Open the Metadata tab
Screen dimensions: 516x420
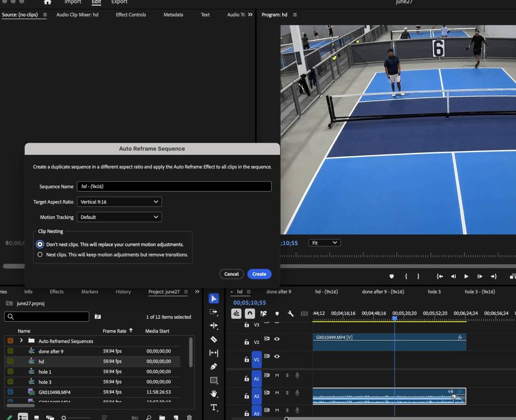tap(173, 15)
